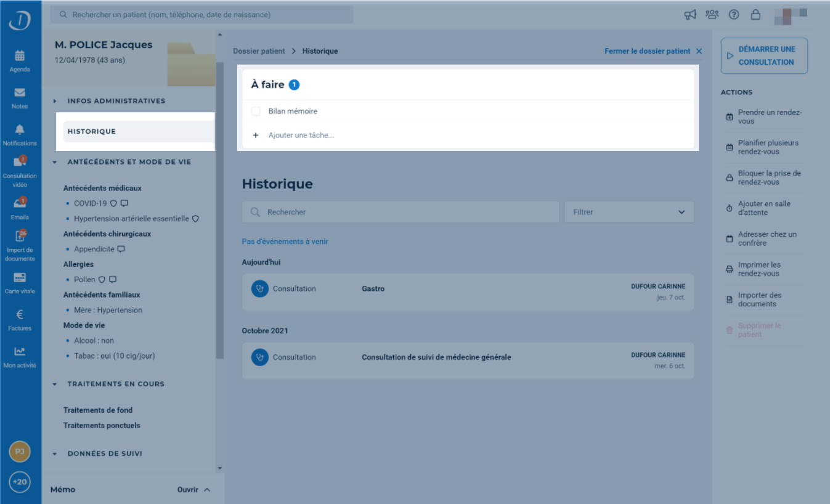The width and height of the screenshot is (830, 504).
Task: Click the left panel vertical scrollbar
Action: (x=220, y=209)
